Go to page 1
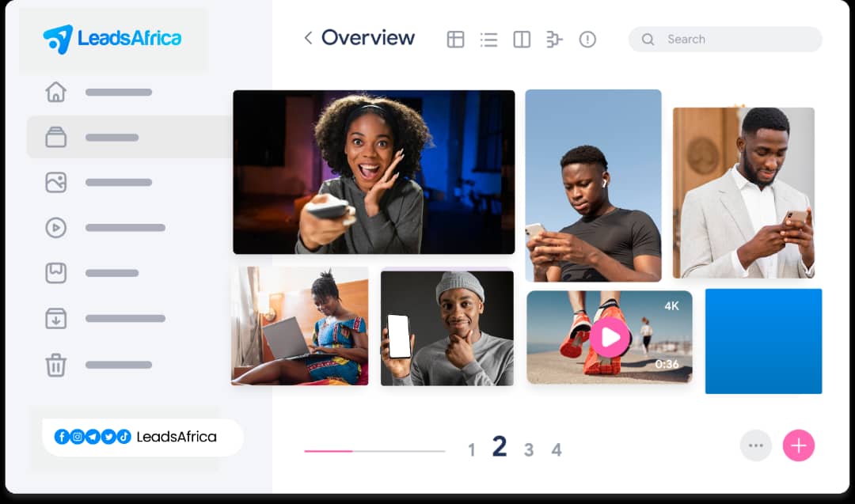 [472, 450]
